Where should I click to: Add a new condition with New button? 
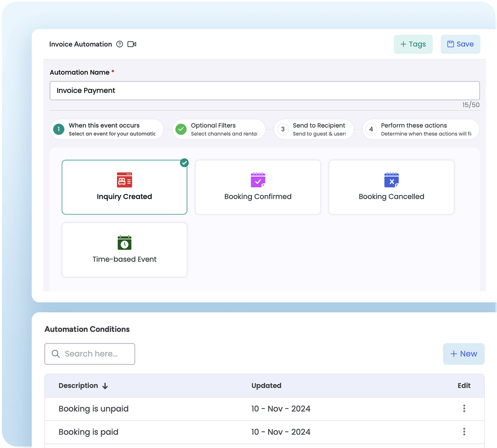(463, 354)
